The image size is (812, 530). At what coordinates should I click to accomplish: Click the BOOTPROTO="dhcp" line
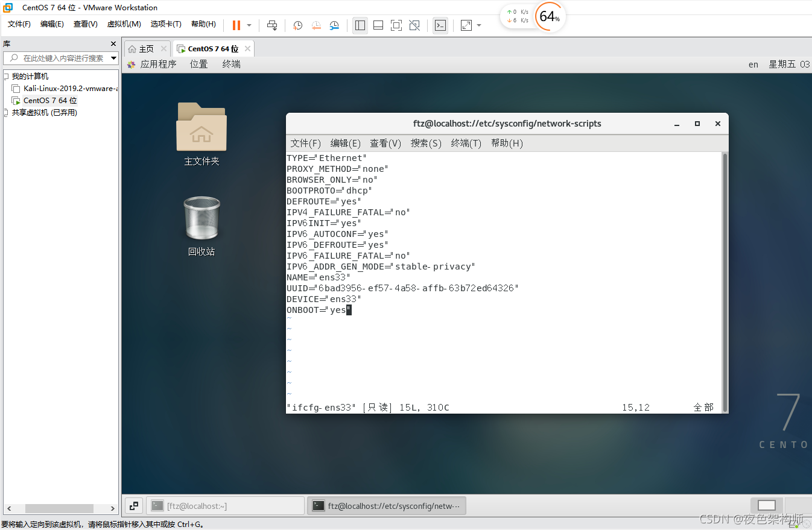(x=329, y=191)
